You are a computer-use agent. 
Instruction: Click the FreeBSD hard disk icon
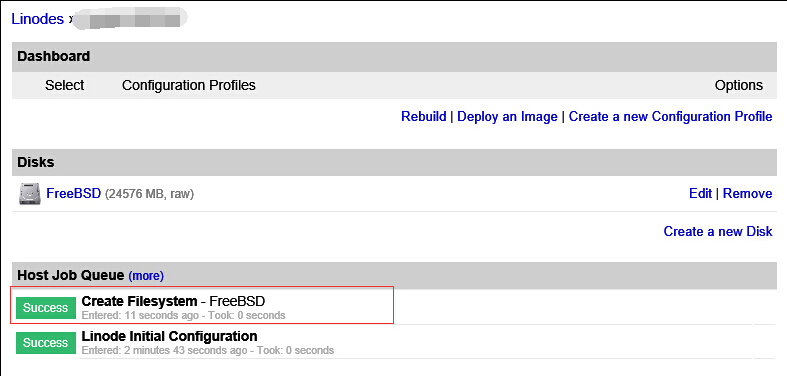coord(27,194)
